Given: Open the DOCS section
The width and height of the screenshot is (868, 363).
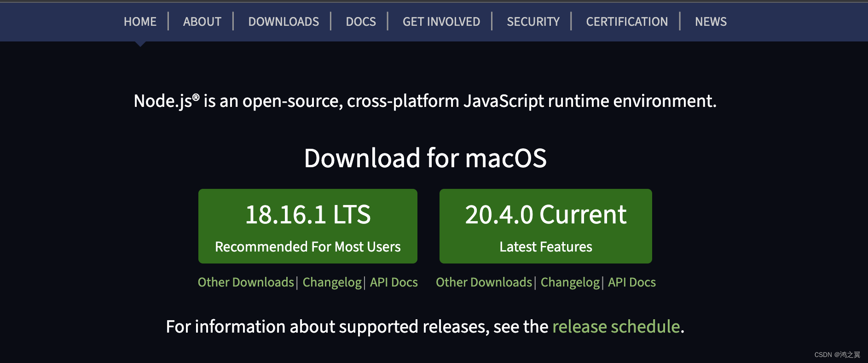Looking at the screenshot, I should coord(361,22).
